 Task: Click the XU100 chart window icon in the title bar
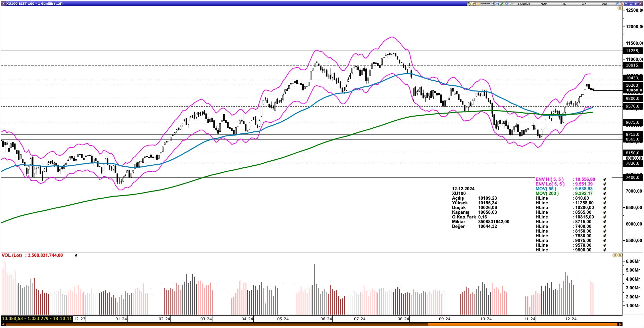coord(3,3)
